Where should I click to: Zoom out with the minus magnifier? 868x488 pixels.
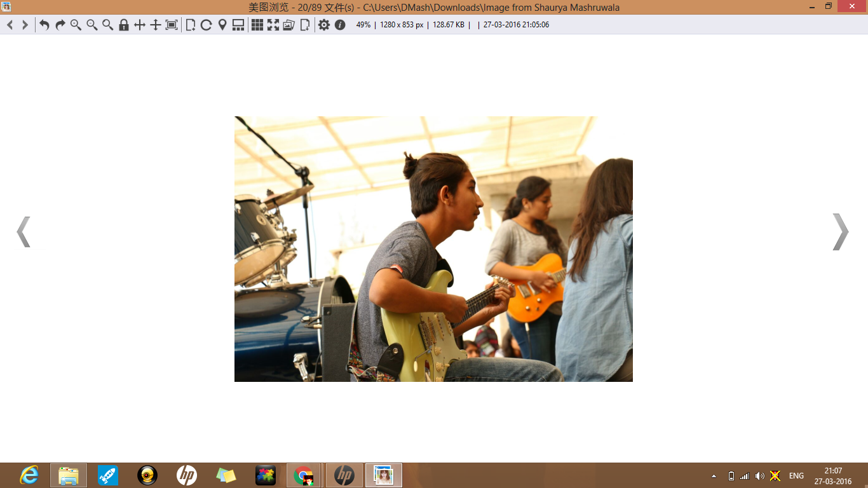click(x=92, y=25)
